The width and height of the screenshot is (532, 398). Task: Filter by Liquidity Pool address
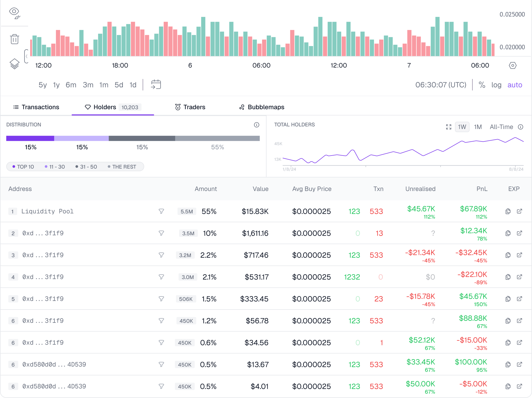coord(161,211)
